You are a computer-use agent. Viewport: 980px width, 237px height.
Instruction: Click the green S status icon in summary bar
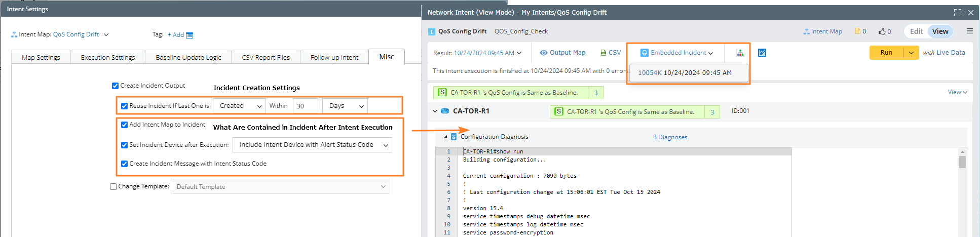tap(442, 92)
